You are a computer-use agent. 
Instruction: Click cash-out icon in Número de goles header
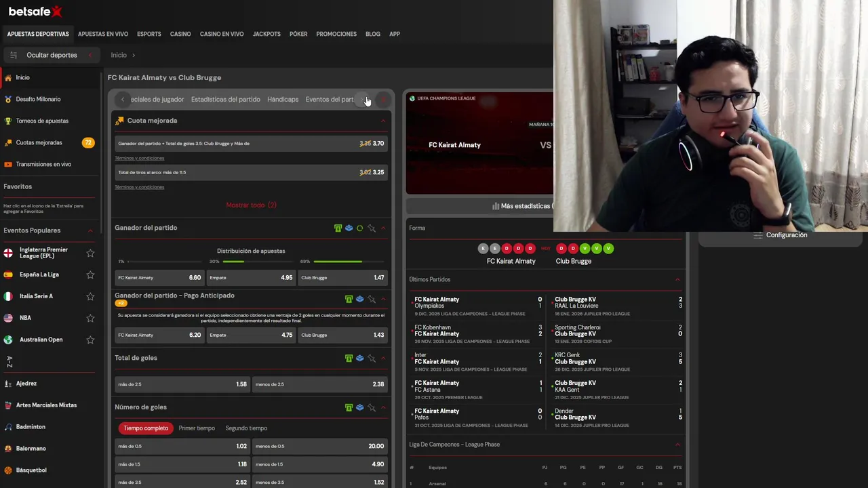(x=349, y=408)
